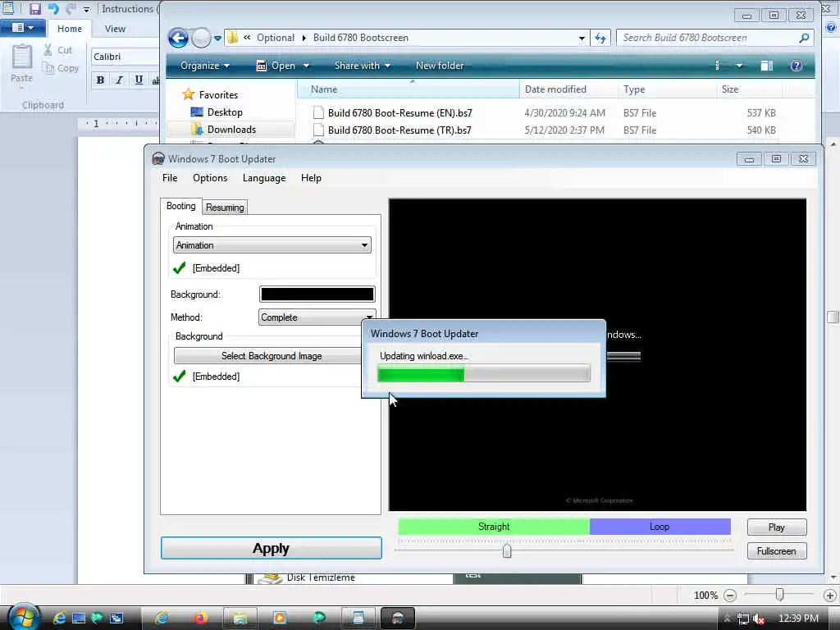The height and width of the screenshot is (630, 840).
Task: Click the muted volume tray icon
Action: click(759, 619)
